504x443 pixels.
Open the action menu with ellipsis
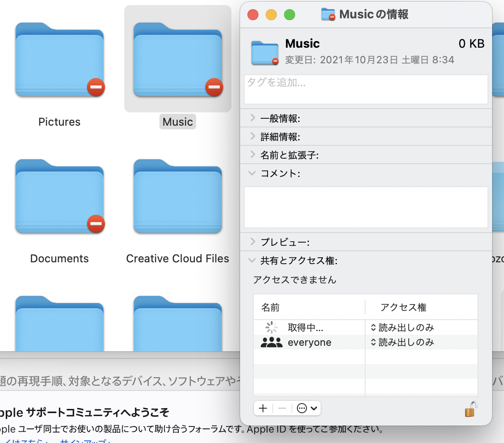click(307, 408)
